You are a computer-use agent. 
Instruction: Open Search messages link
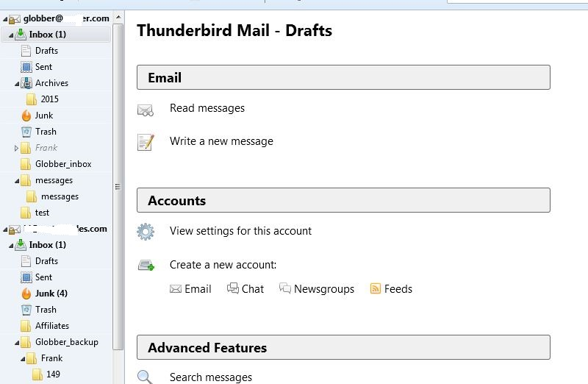[211, 377]
